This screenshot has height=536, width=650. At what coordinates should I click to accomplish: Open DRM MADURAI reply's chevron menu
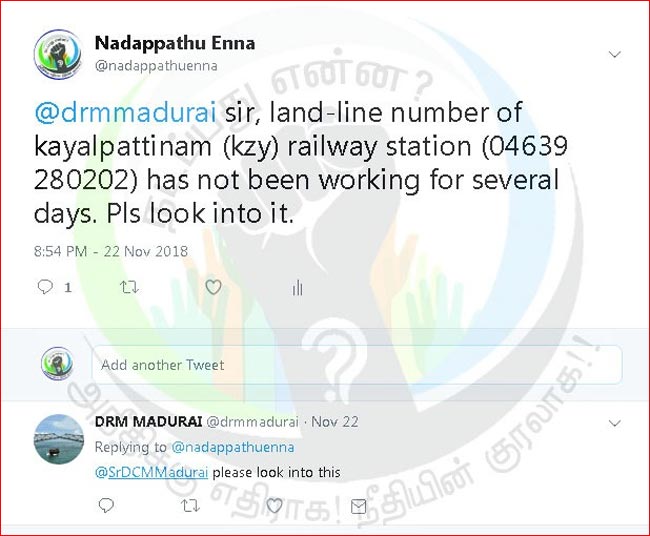614,423
